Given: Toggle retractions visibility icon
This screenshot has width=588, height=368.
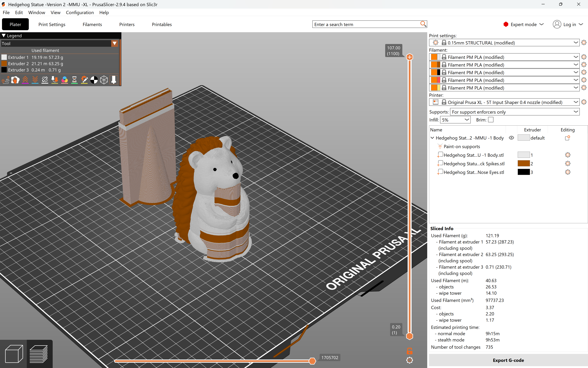Looking at the screenshot, I should [x=25, y=80].
